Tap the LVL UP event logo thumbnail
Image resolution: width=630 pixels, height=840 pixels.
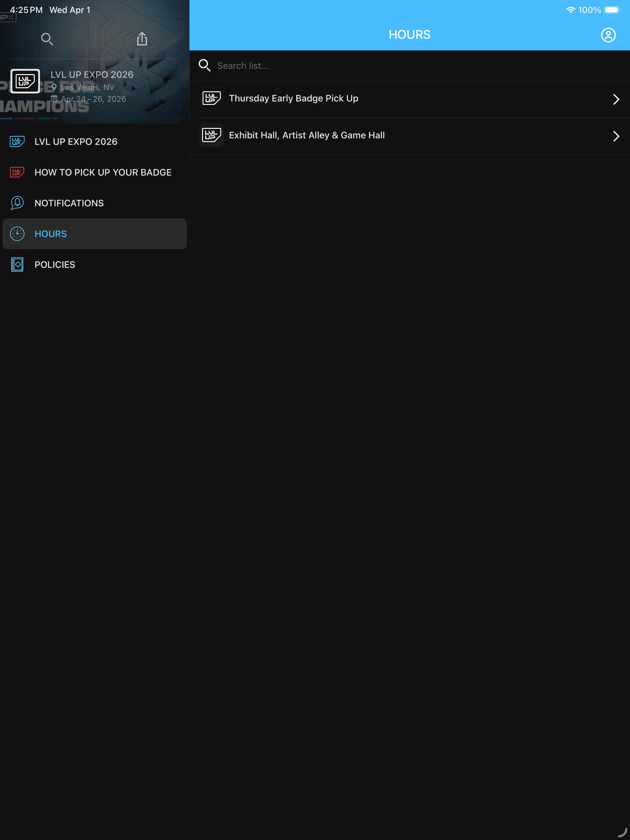coord(25,81)
